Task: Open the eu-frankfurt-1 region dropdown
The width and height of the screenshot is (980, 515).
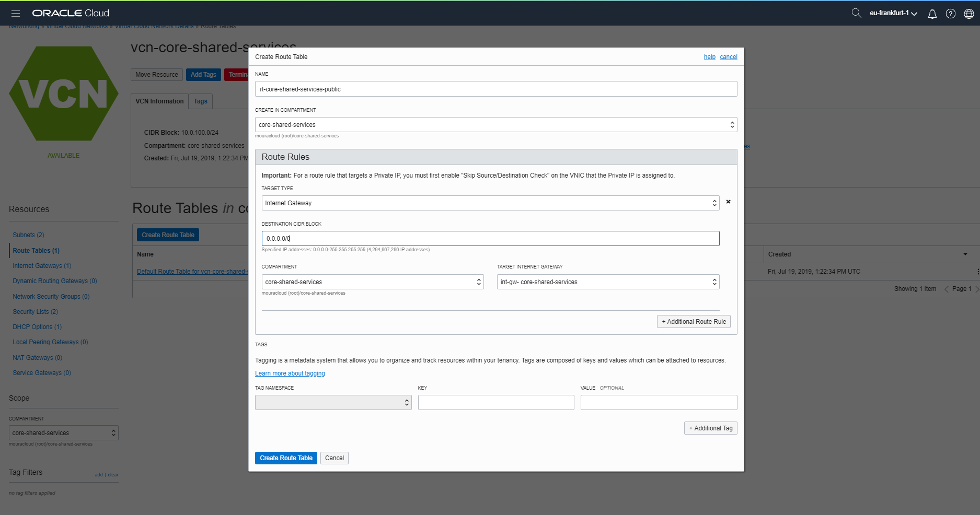Action: click(x=893, y=13)
